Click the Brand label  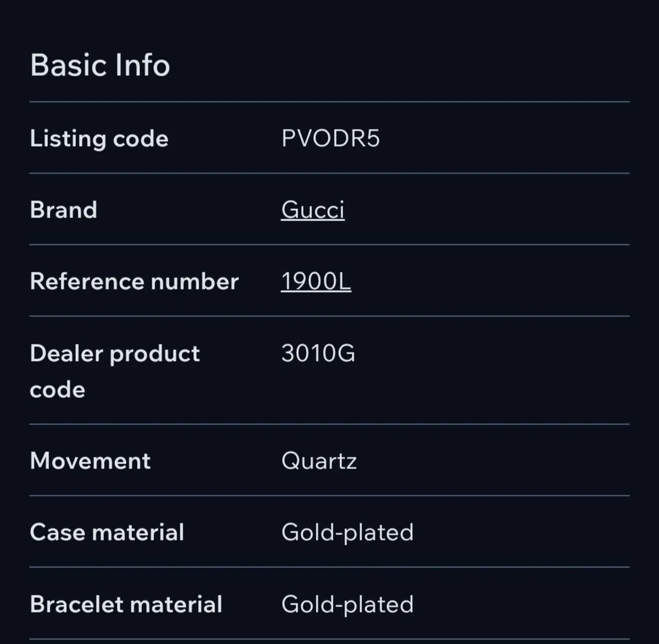(x=64, y=210)
